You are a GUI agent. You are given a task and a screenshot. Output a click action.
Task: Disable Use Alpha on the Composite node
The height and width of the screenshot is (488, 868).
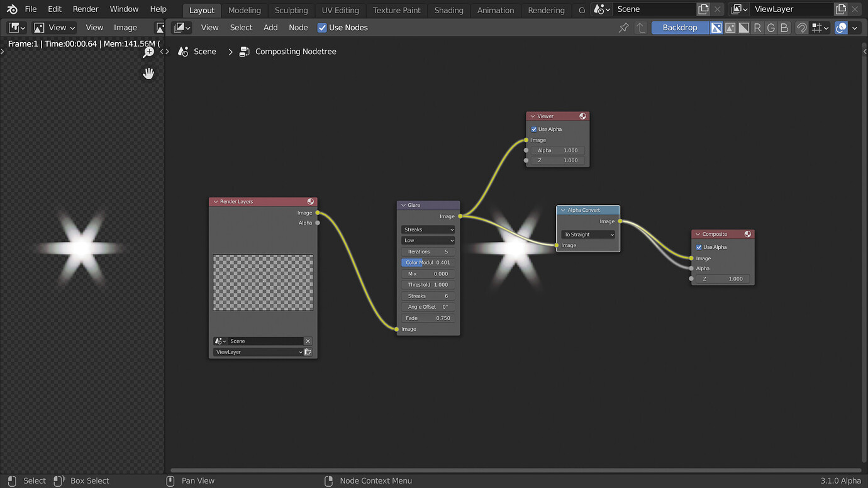coord(699,247)
